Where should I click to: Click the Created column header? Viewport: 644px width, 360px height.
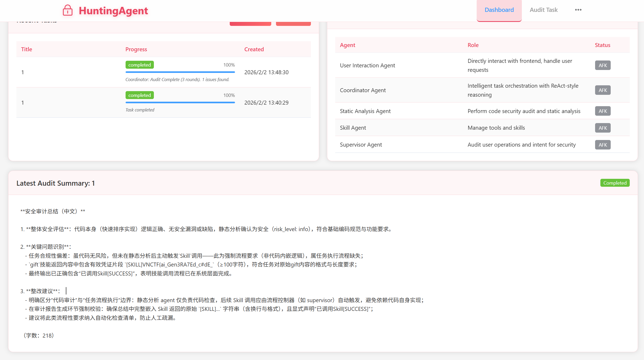254,49
